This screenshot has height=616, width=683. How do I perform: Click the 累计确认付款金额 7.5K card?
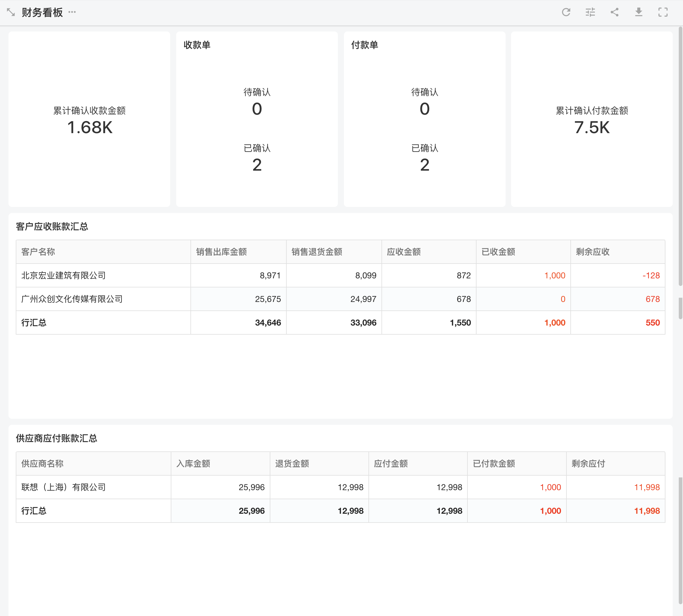(592, 119)
